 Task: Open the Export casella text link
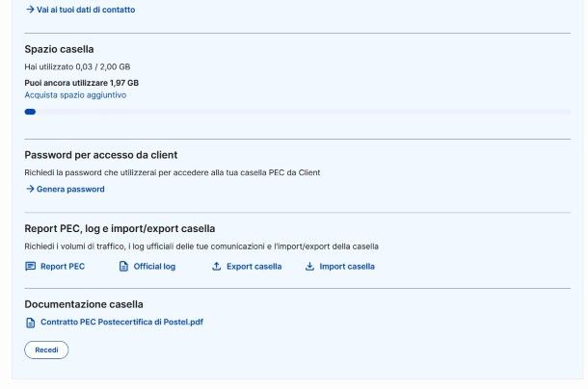254,267
